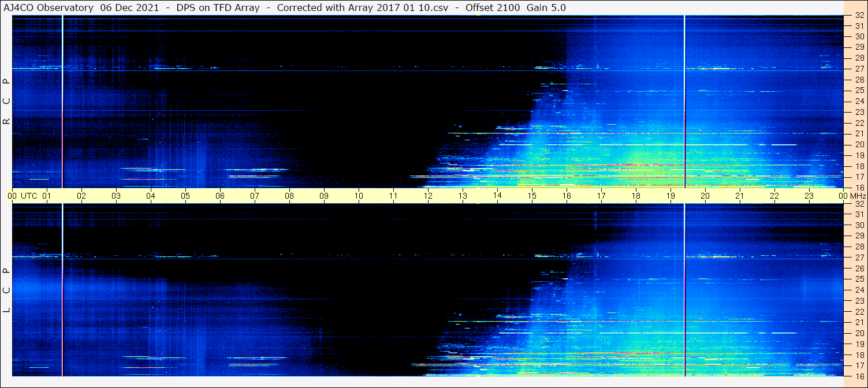
Task: Select the 'Gain 5.0' value in header
Action: pos(546,8)
